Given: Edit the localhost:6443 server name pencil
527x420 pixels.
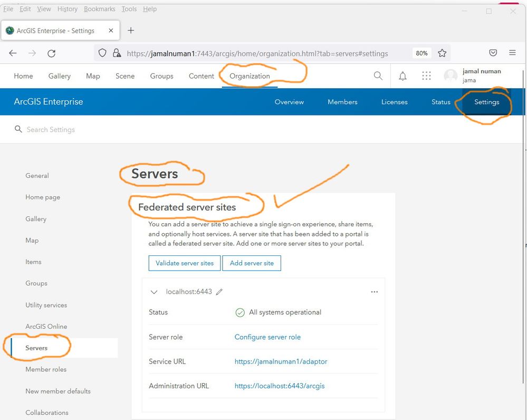Looking at the screenshot, I should (x=219, y=292).
